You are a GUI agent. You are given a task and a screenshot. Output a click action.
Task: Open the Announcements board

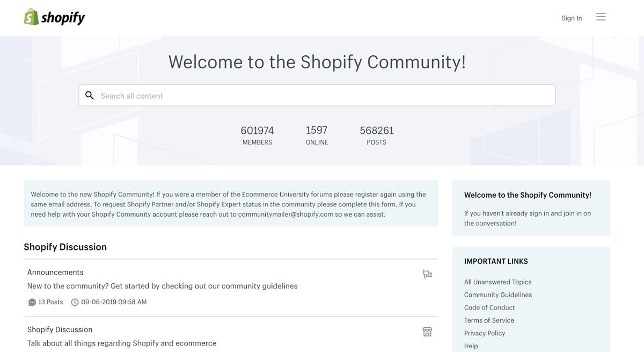(x=55, y=272)
